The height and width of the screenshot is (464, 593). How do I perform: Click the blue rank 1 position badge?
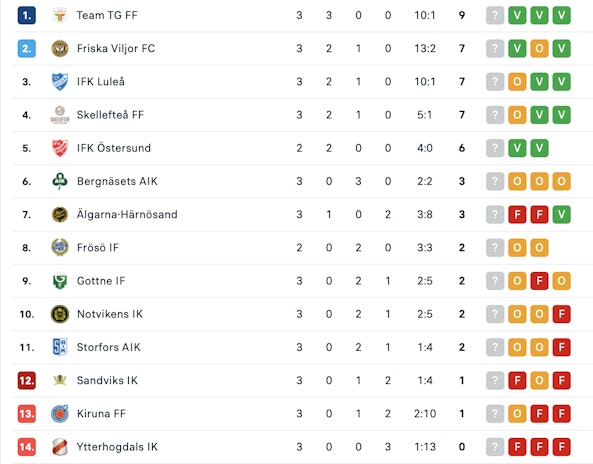26,16
